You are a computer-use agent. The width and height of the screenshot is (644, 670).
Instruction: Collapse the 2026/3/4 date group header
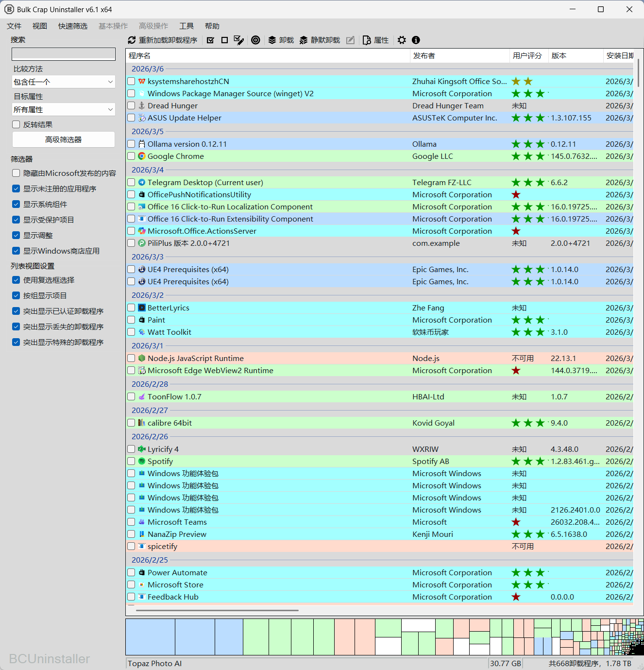tap(148, 170)
